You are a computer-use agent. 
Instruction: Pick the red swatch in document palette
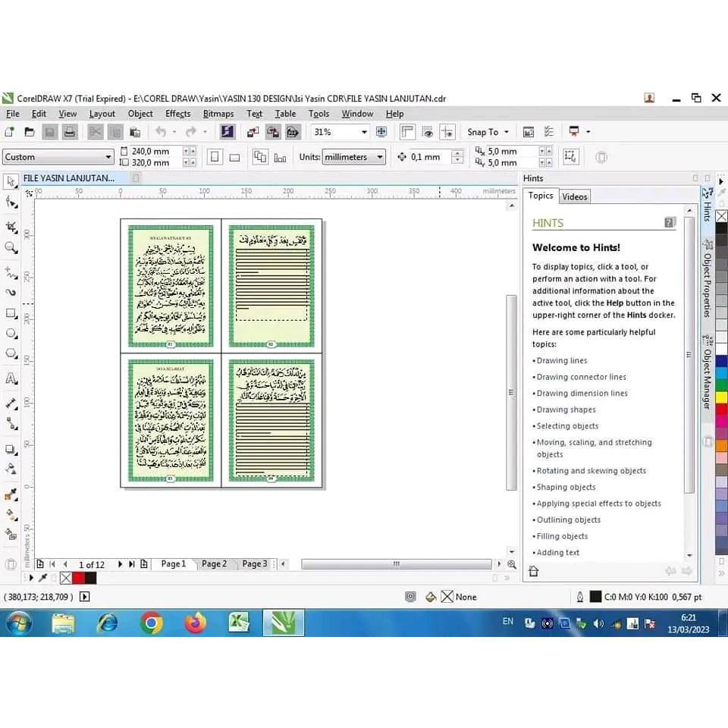pyautogui.click(x=78, y=578)
